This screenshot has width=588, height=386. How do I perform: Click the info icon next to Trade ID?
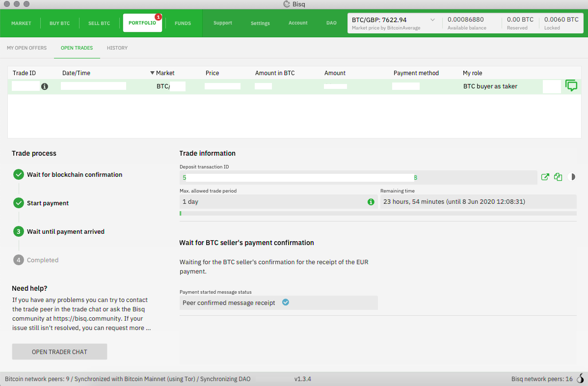coord(45,86)
